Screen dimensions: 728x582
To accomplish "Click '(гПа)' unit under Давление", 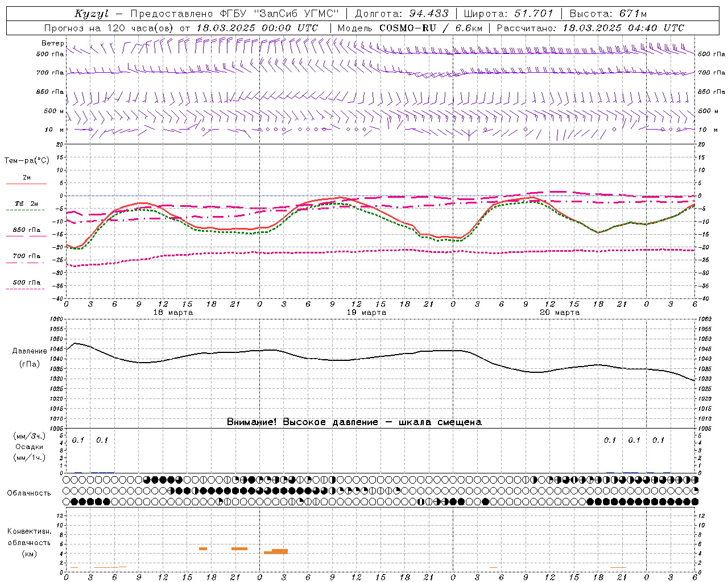I will (30, 364).
